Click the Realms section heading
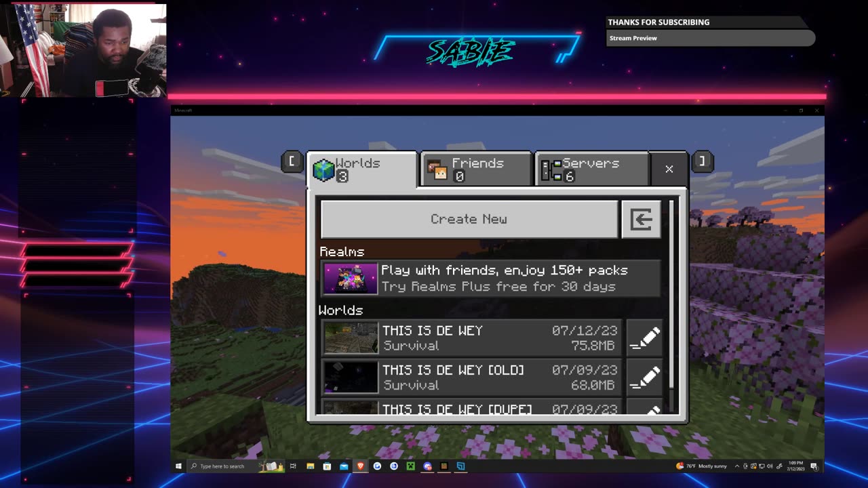Screen dimensions: 868x488 click(342, 251)
